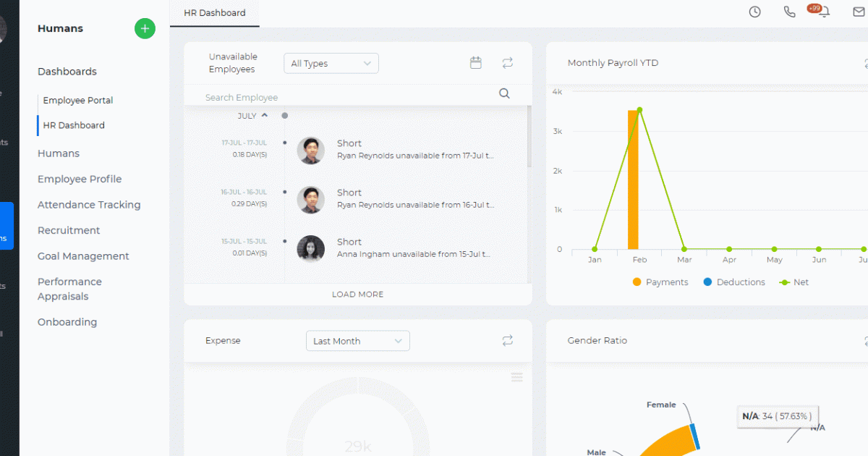The width and height of the screenshot is (868, 456).
Task: Click text 'Anna Ingham unavailable from 15-Jul'
Action: pos(412,254)
